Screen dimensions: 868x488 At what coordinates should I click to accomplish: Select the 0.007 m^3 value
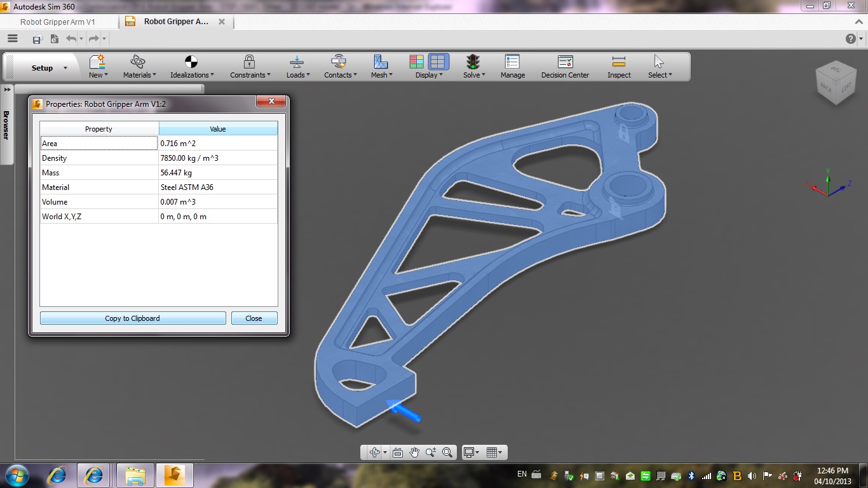coord(218,202)
